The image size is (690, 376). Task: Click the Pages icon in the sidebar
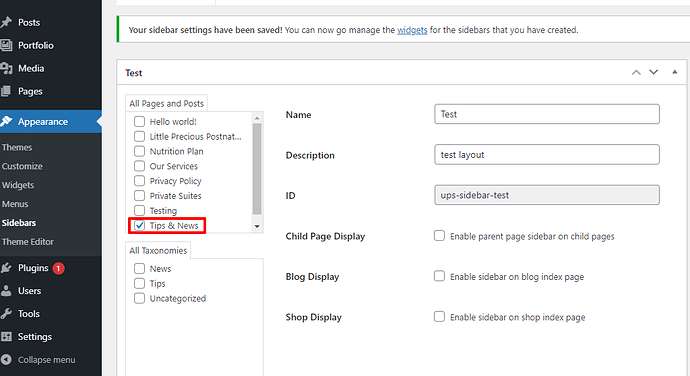pyautogui.click(x=6, y=91)
